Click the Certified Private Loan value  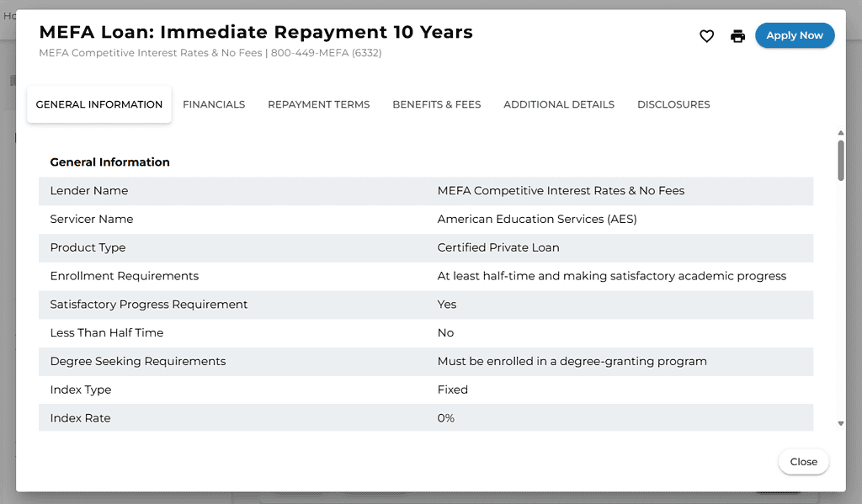click(498, 248)
